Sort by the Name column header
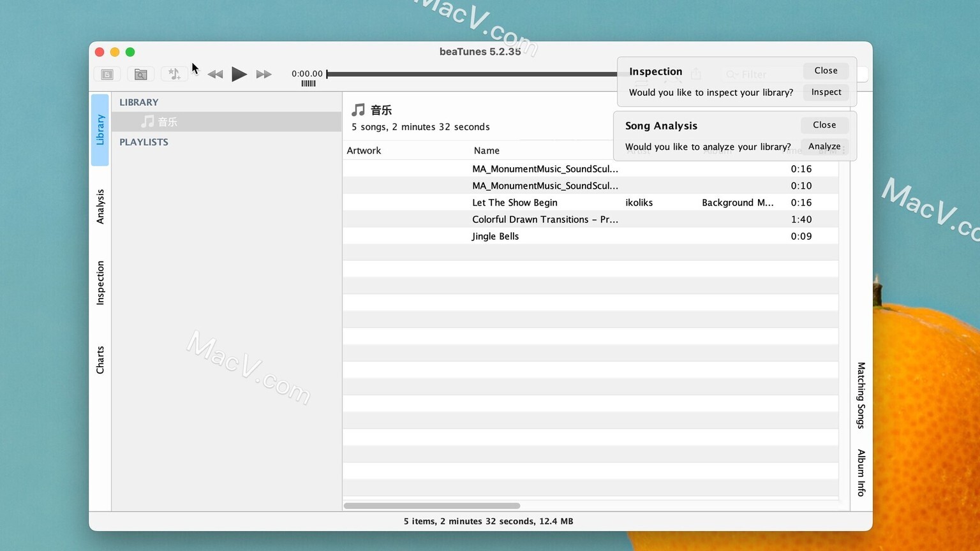 pyautogui.click(x=487, y=151)
